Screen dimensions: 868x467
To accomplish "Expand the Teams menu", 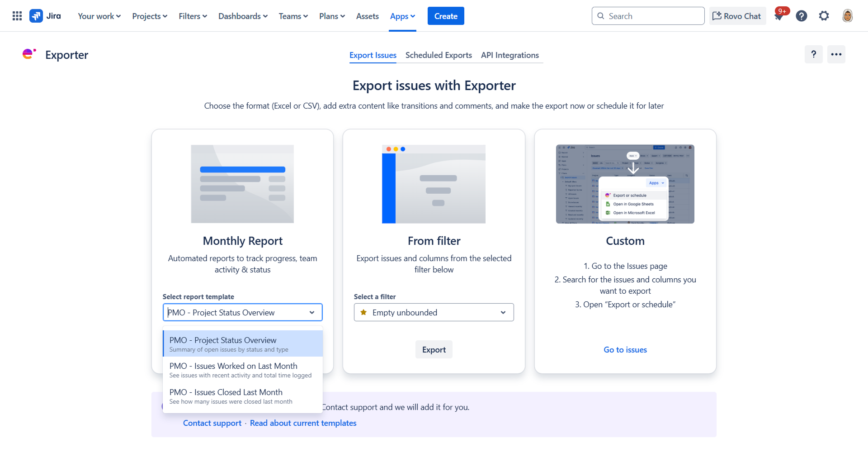I will (293, 16).
